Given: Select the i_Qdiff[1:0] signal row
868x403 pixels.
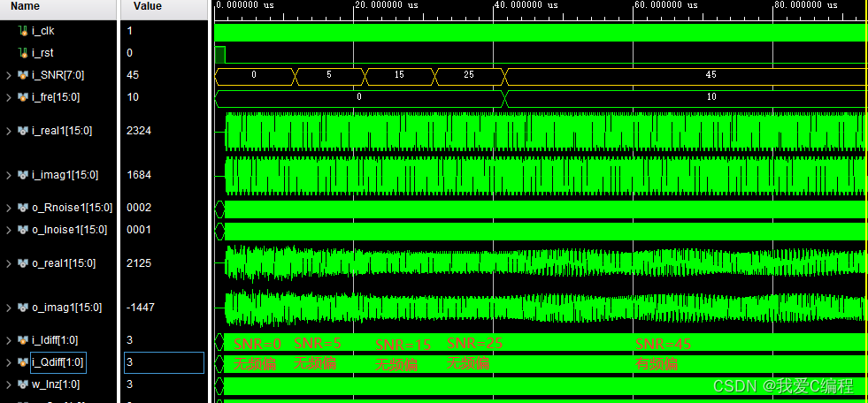Looking at the screenshot, I should coord(58,362).
